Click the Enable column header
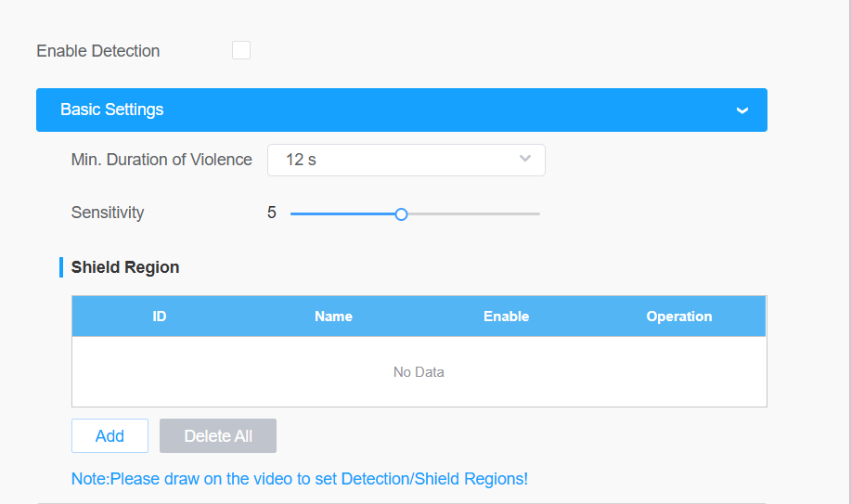The height and width of the screenshot is (504, 851). click(506, 317)
